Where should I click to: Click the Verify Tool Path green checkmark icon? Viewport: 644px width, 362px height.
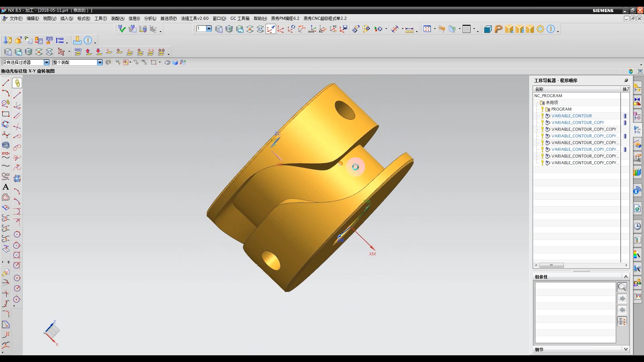(x=121, y=29)
